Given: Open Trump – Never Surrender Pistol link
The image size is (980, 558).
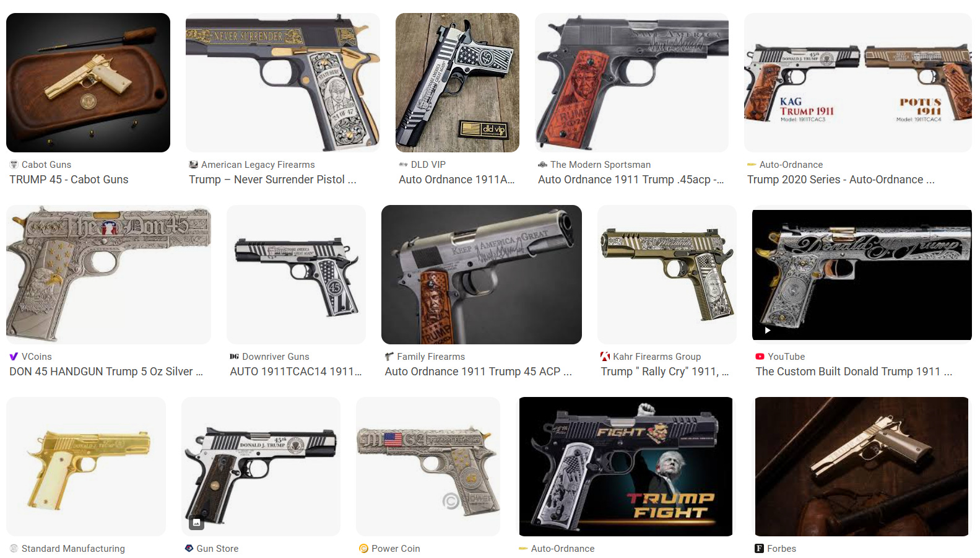Looking at the screenshot, I should click(x=272, y=180).
